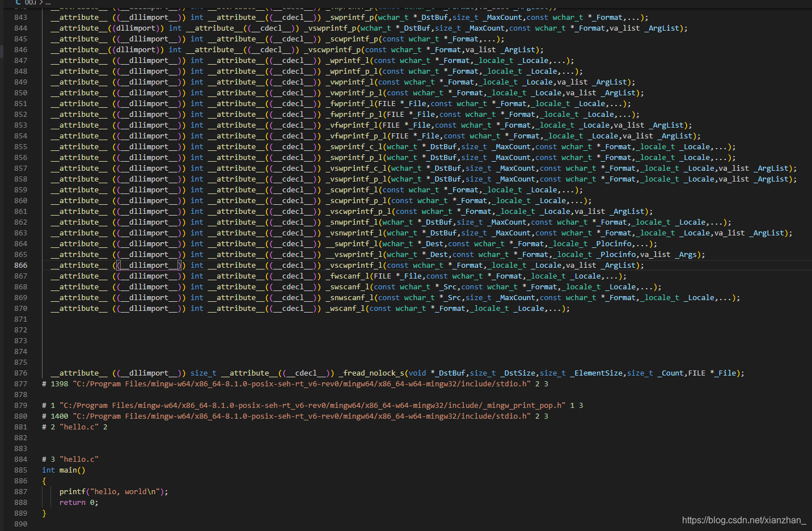The height and width of the screenshot is (531, 812).
Task: Click the "hello, world\n" string literal
Action: (x=125, y=492)
